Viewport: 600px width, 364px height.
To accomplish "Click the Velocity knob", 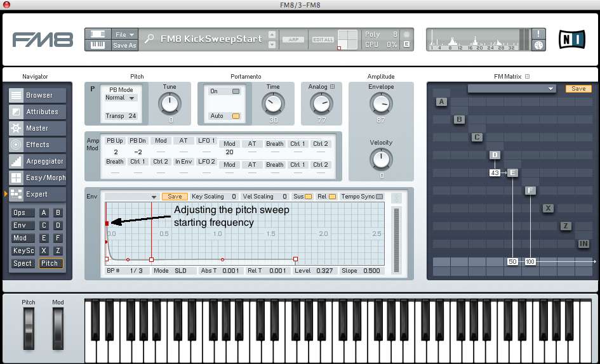I will click(x=381, y=159).
